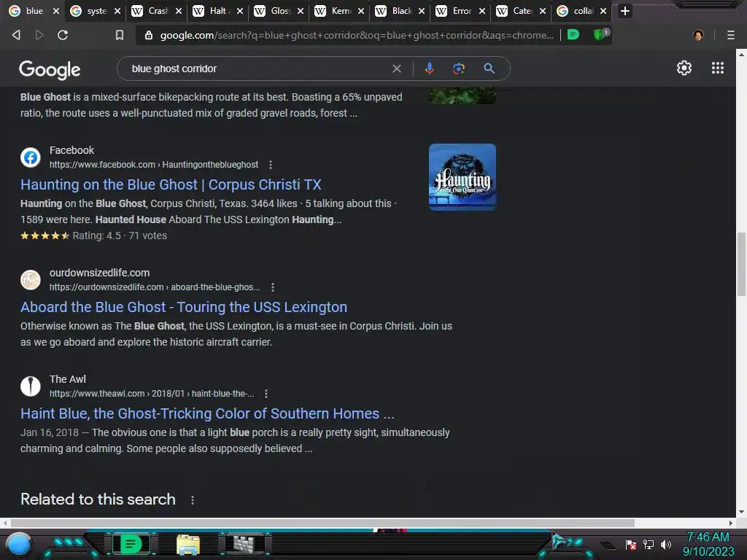Screen dimensions: 747x560
Task: Click the ourdownsizedlife.com site favicon
Action: (x=31, y=279)
